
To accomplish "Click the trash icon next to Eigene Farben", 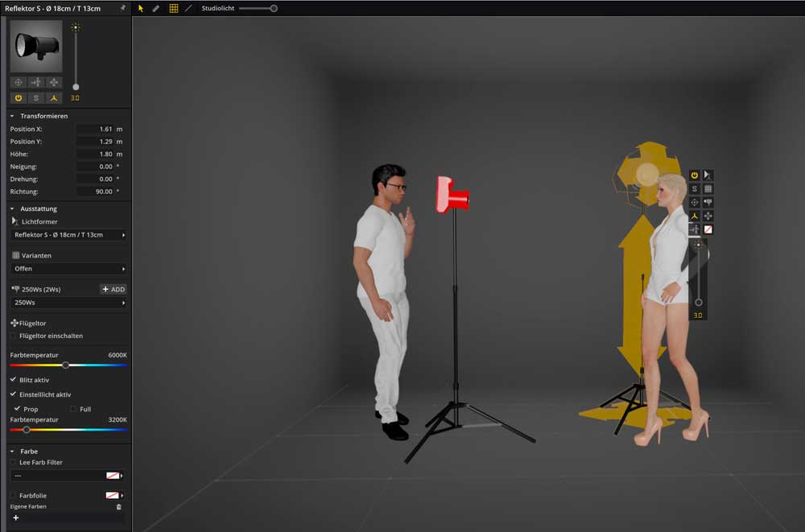I will click(119, 506).
